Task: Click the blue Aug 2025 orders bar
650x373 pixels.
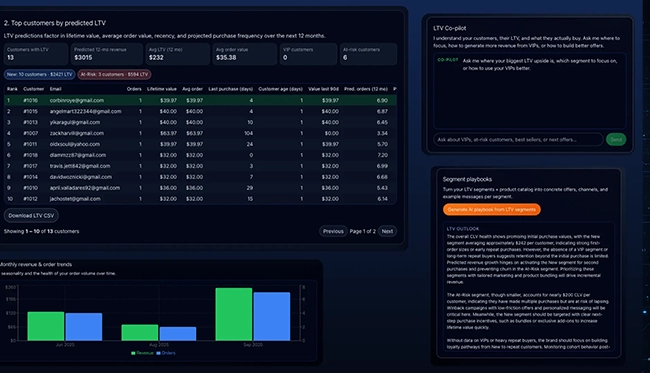Action: tap(178, 334)
